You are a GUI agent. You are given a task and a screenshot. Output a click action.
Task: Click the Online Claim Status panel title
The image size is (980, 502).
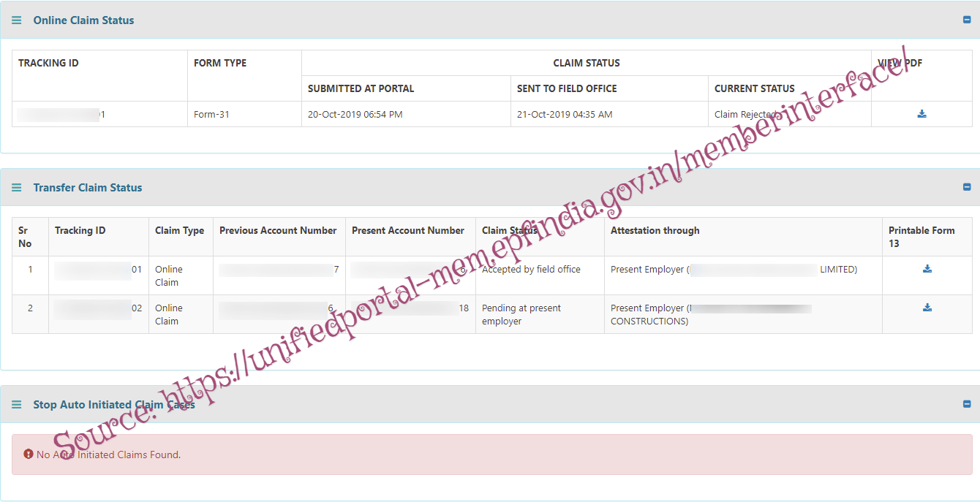click(83, 20)
